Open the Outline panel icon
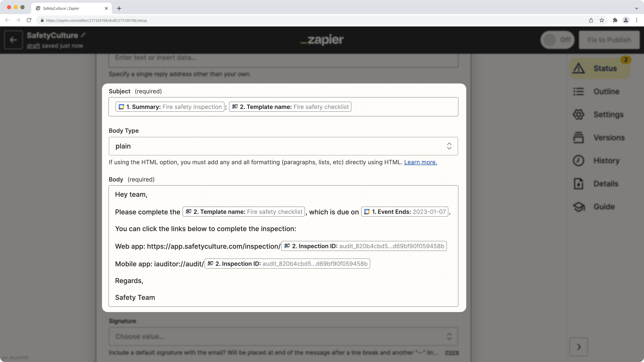Viewport: 644px width, 362px height. (579, 92)
